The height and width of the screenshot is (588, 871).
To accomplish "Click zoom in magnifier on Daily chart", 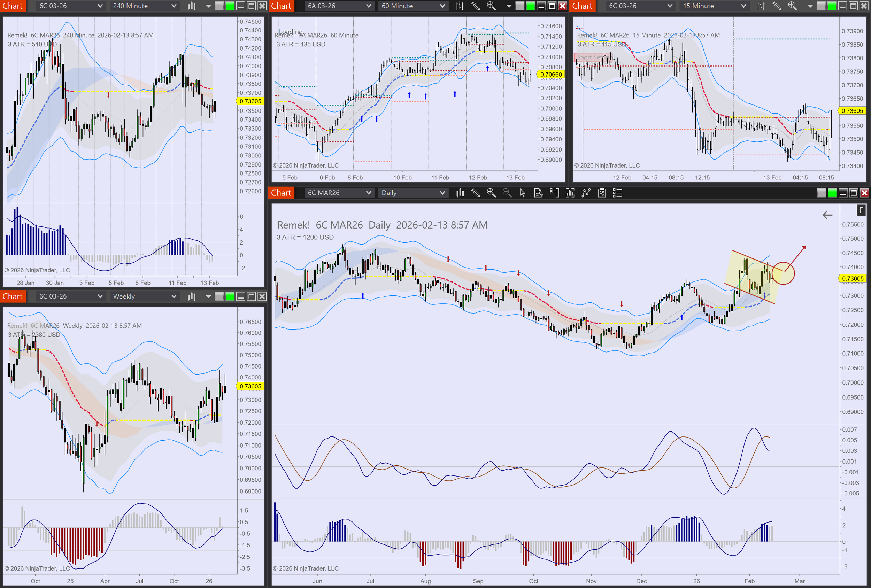I will click(491, 193).
